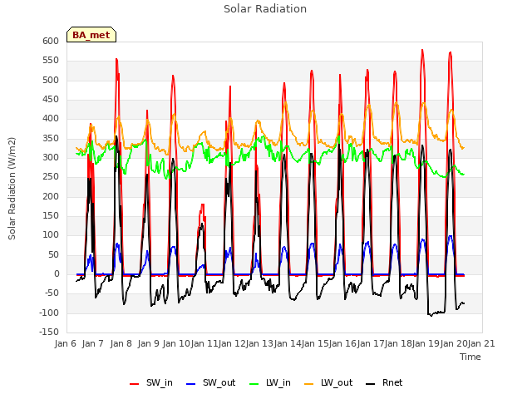The image size is (532, 399).
Task: Click the blue SW_out legend swatch
Action: 191,384
